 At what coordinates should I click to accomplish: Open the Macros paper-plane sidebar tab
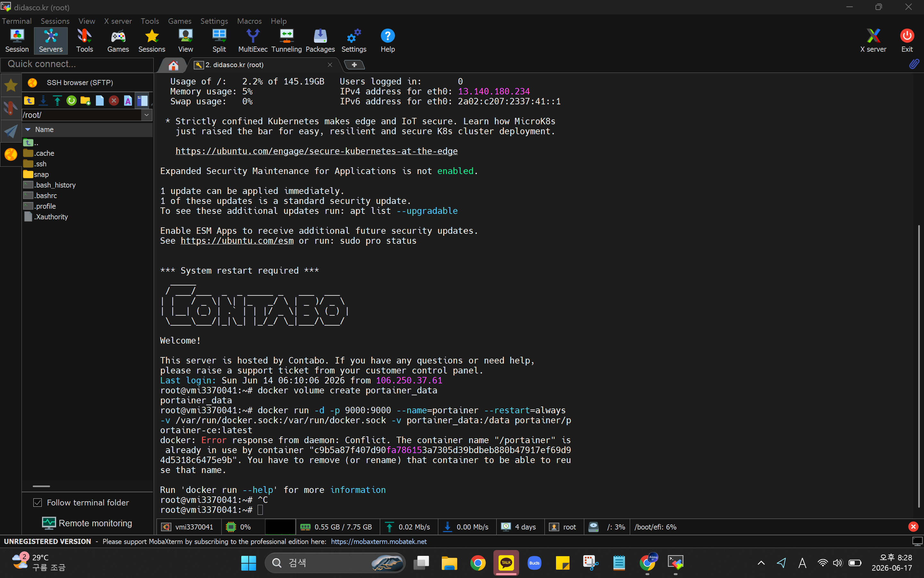click(11, 132)
